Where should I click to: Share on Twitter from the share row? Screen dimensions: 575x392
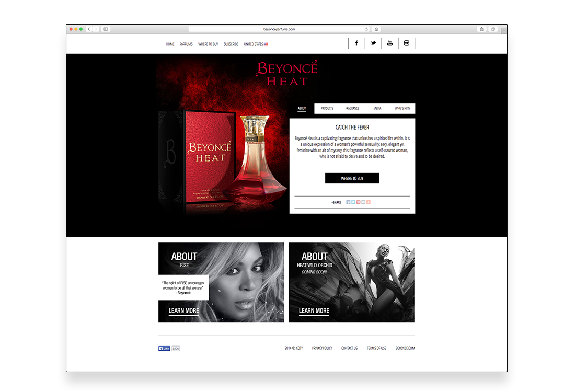click(x=353, y=202)
